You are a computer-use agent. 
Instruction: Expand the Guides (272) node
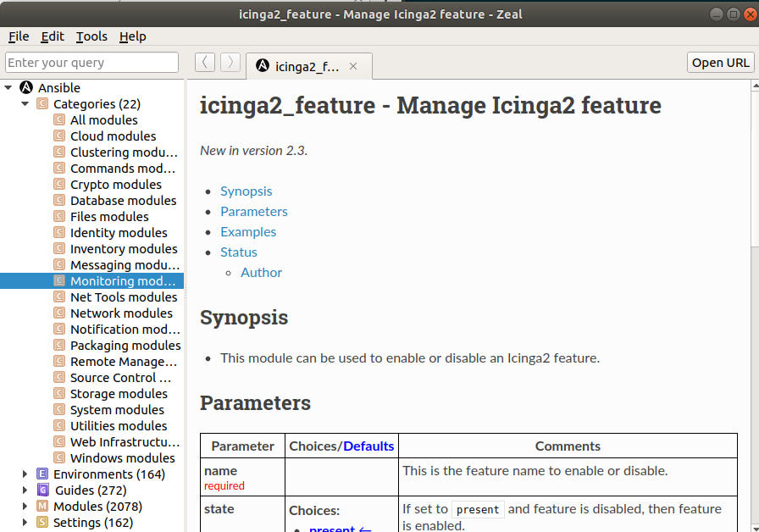click(x=25, y=490)
